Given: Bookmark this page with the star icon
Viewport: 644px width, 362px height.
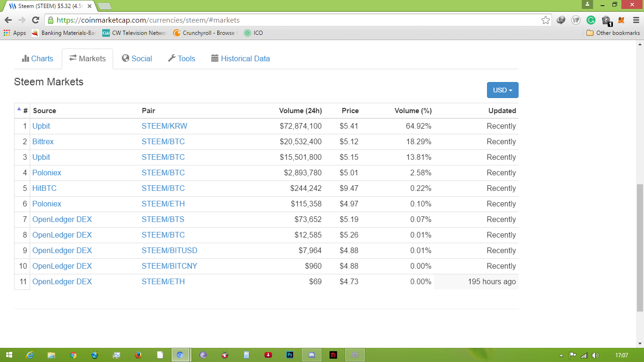Looking at the screenshot, I should [x=545, y=20].
